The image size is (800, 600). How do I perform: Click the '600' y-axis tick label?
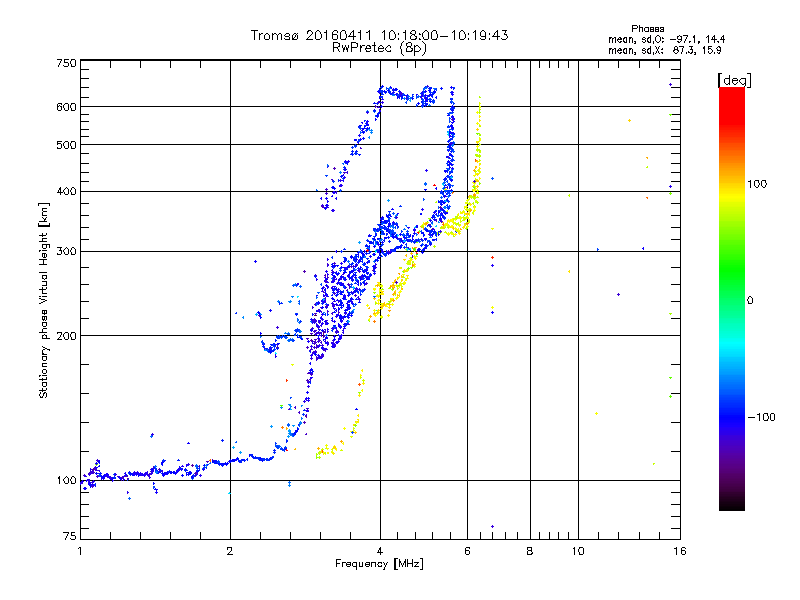click(67, 107)
